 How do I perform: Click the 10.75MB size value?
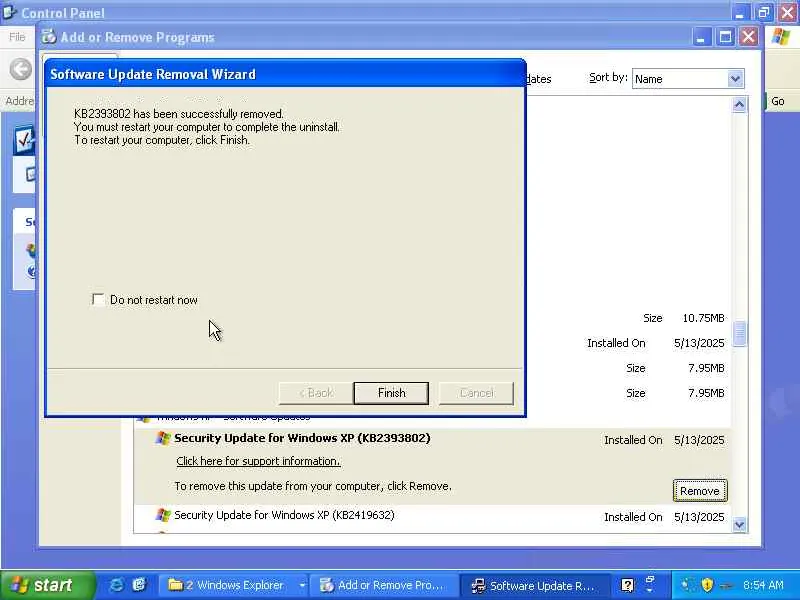[703, 318]
